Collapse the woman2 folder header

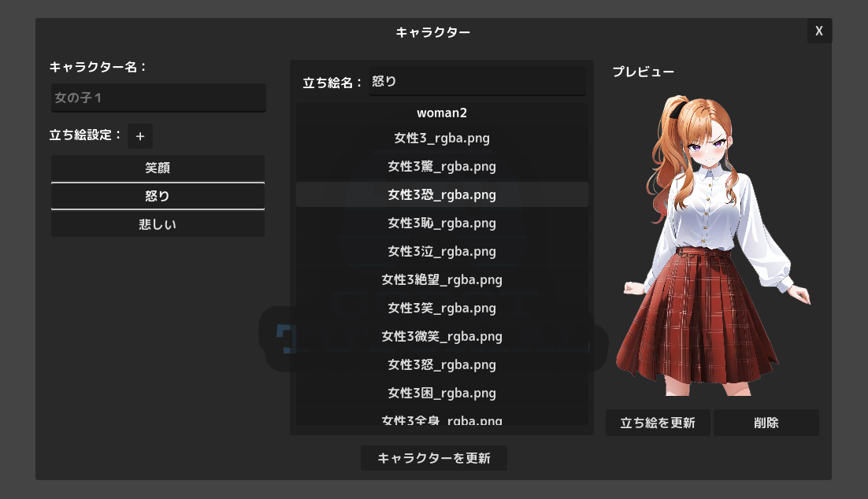click(441, 113)
